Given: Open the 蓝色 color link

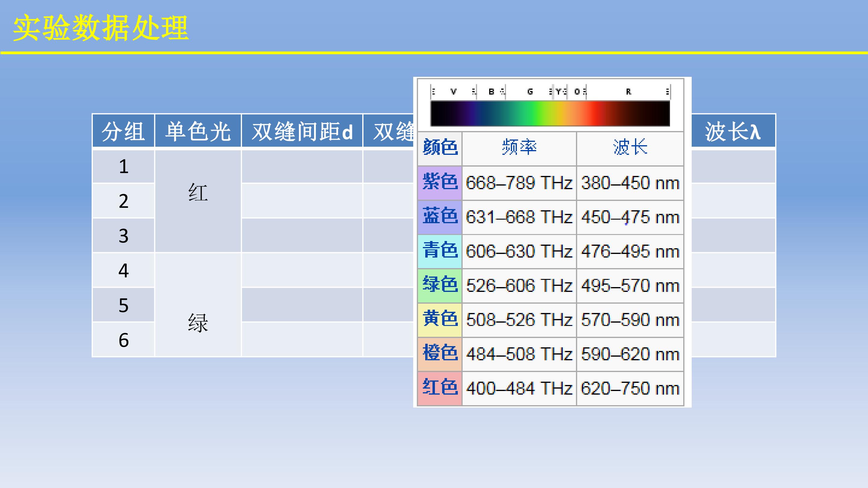Looking at the screenshot, I should pyautogui.click(x=440, y=216).
